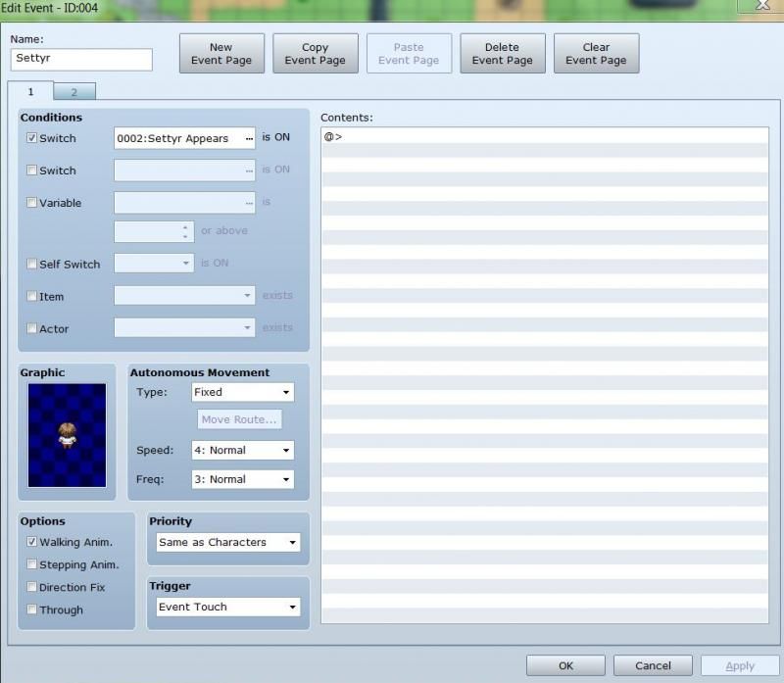The image size is (784, 683).
Task: Enable the Self Switch condition
Action: [32, 264]
